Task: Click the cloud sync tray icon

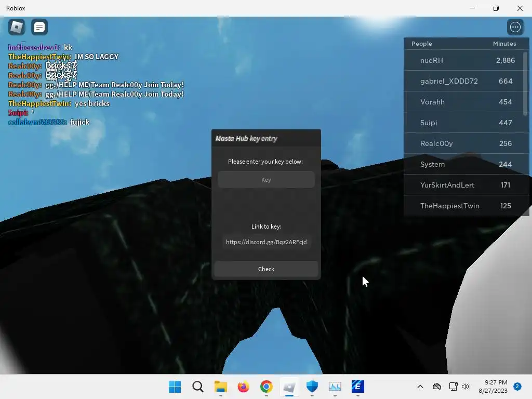Action: (x=437, y=387)
